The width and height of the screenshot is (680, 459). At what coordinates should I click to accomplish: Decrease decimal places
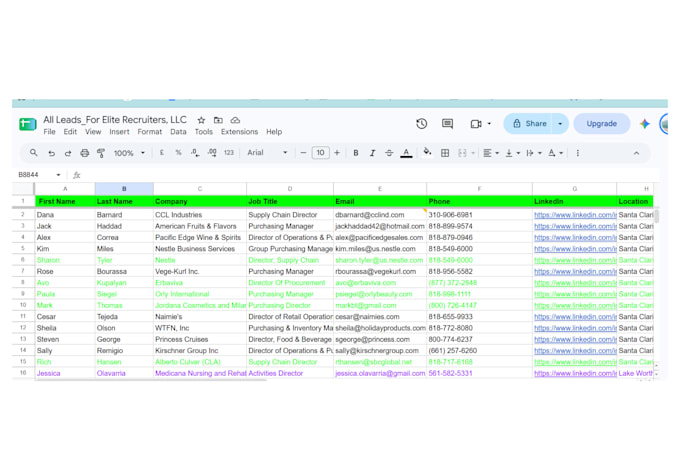click(195, 153)
